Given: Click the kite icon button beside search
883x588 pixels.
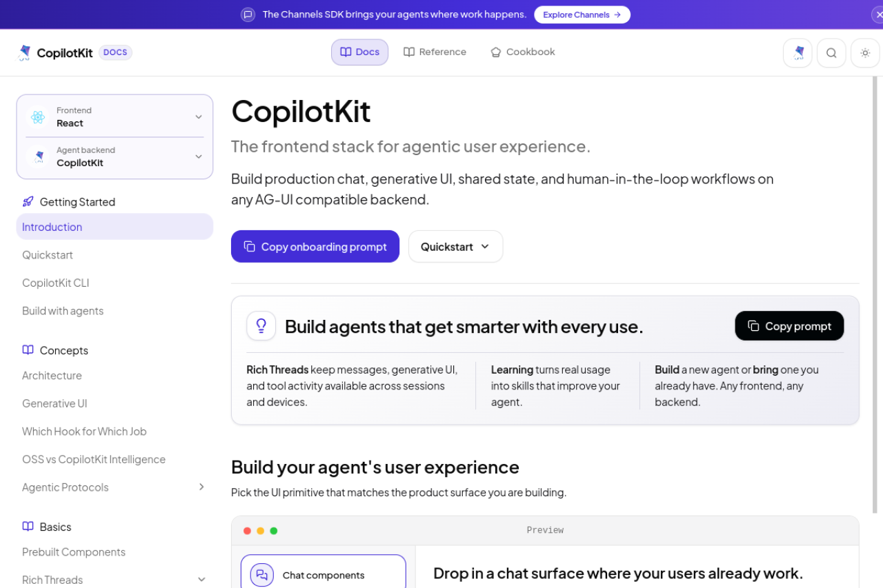Looking at the screenshot, I should [x=797, y=53].
